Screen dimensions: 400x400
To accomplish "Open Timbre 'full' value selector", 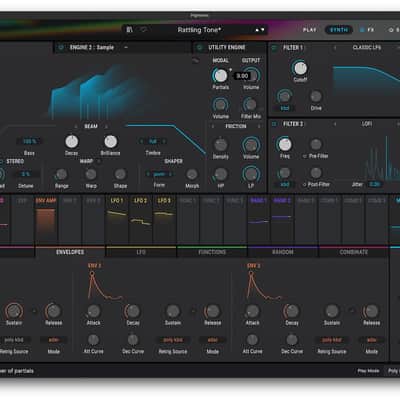I will coord(153,141).
